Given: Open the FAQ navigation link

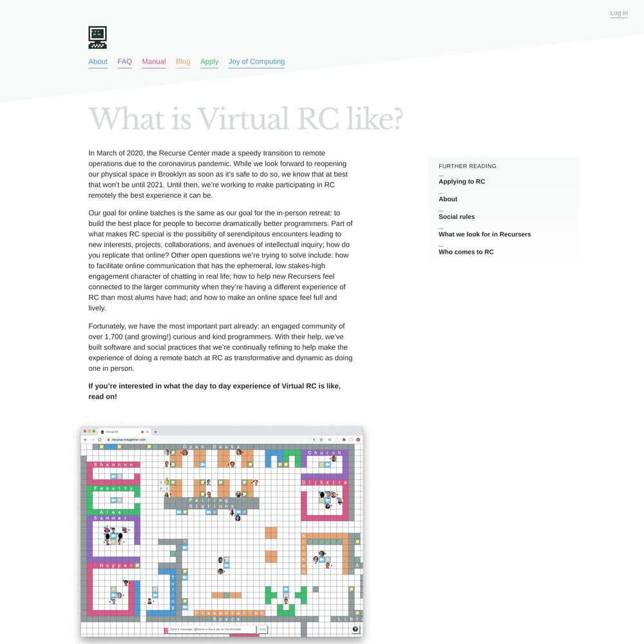Looking at the screenshot, I should 124,62.
